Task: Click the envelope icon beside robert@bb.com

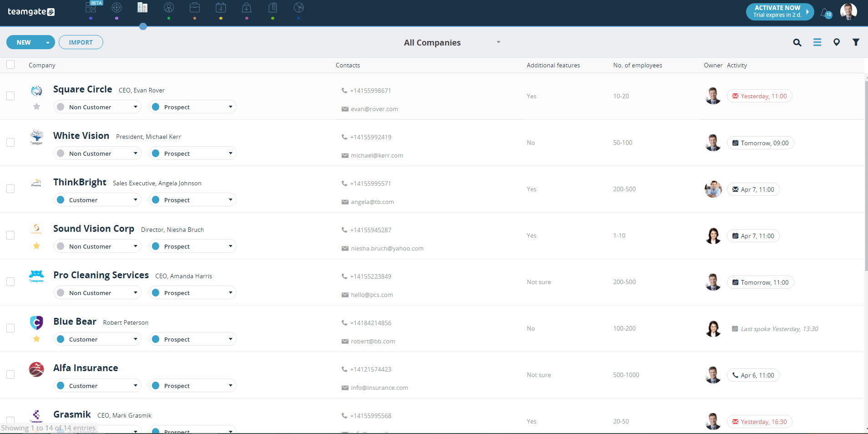Action: tap(345, 342)
